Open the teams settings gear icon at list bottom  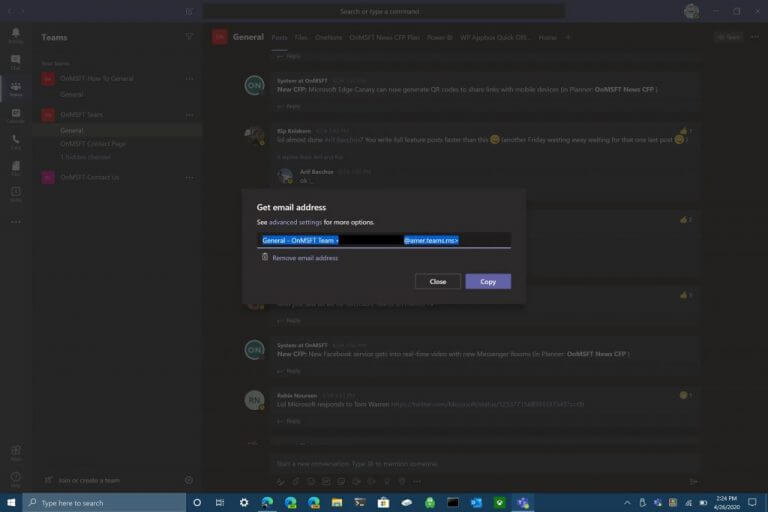click(x=189, y=480)
